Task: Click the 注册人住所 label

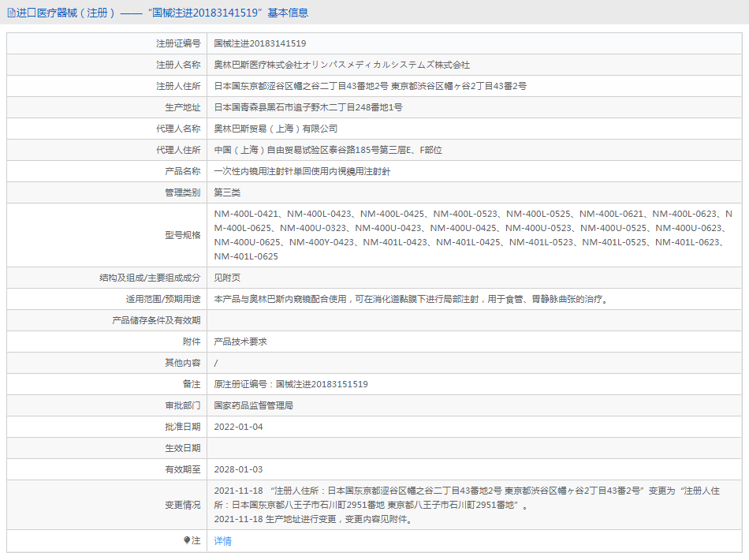Action: click(x=178, y=86)
